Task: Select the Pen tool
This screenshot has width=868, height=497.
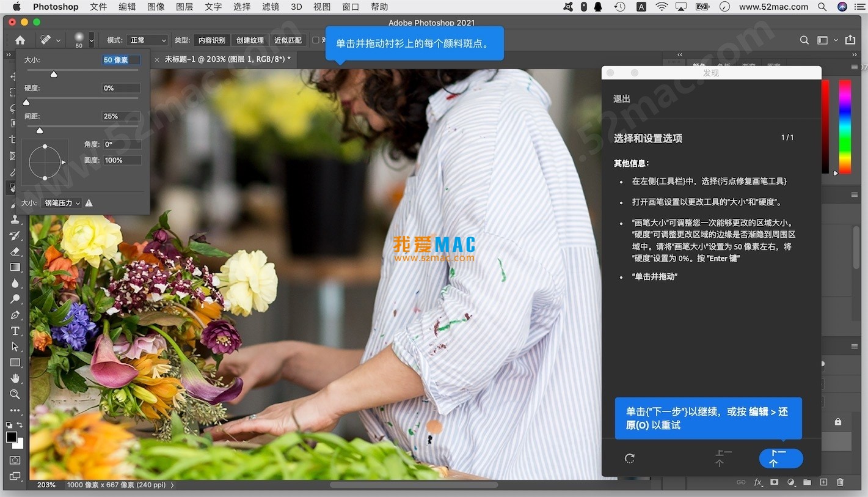Action: 15,315
